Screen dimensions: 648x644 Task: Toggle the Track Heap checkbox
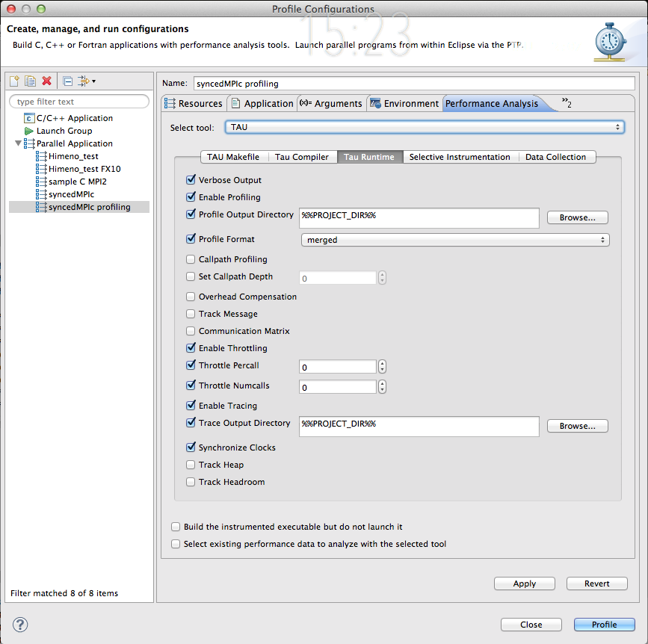(191, 465)
